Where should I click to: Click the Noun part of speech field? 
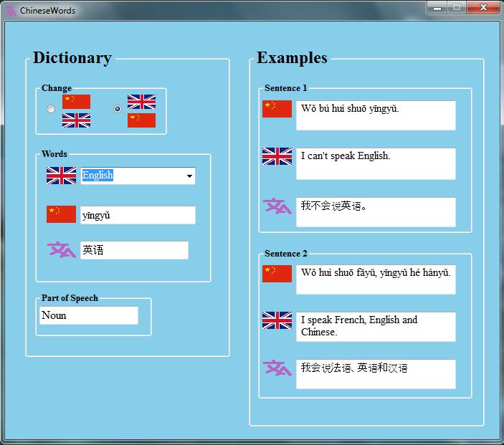[89, 315]
